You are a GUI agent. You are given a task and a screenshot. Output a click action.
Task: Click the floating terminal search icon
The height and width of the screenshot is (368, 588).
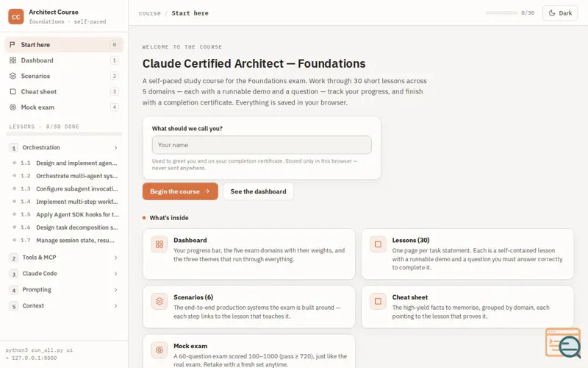pos(563,343)
